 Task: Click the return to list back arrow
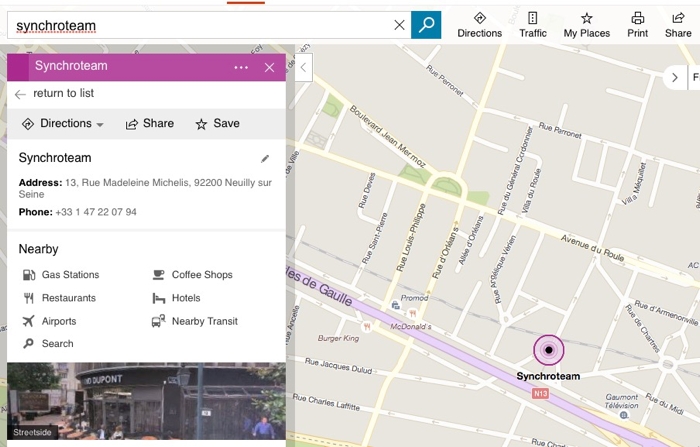[x=20, y=94]
